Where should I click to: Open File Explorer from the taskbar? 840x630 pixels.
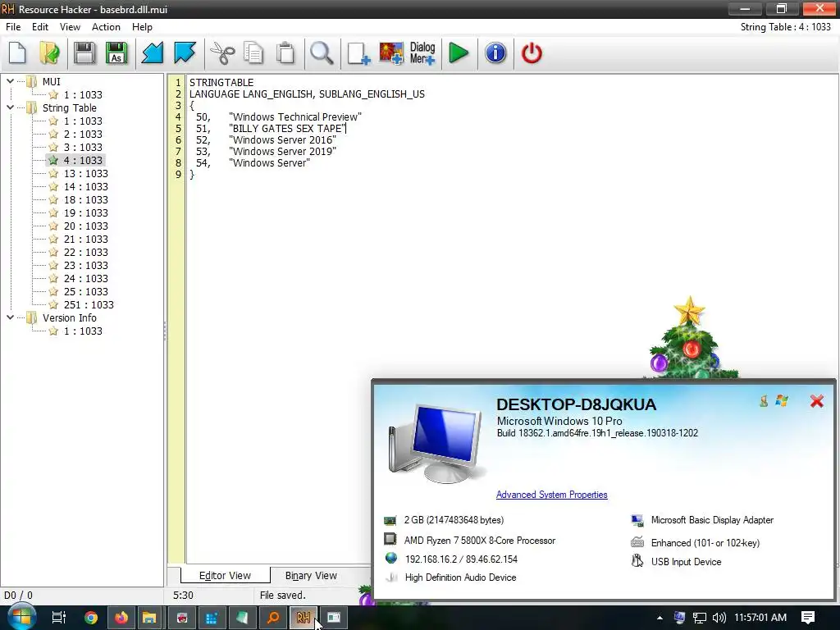click(149, 618)
